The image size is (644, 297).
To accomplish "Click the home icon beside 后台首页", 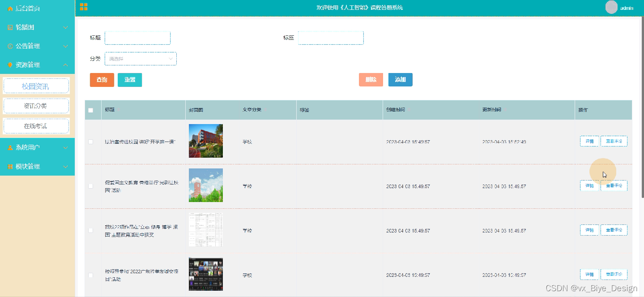I will 10,9.
